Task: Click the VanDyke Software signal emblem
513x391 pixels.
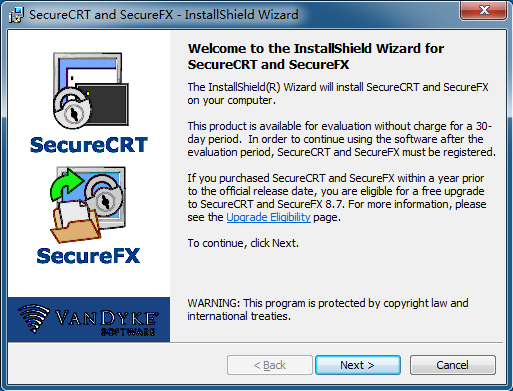Action: click(x=34, y=318)
